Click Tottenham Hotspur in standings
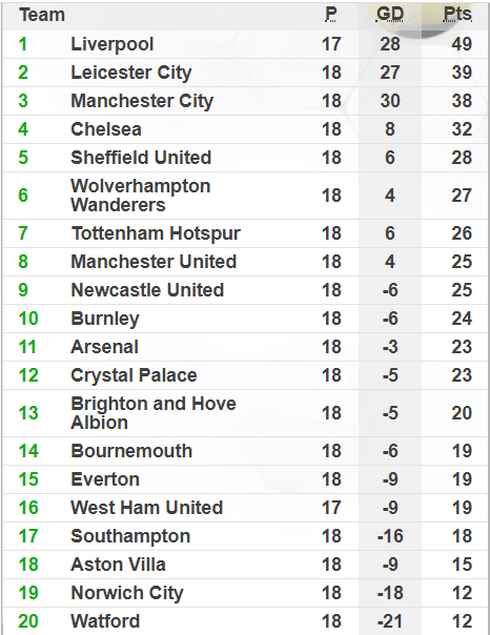This screenshot has height=635, width=490. [156, 234]
